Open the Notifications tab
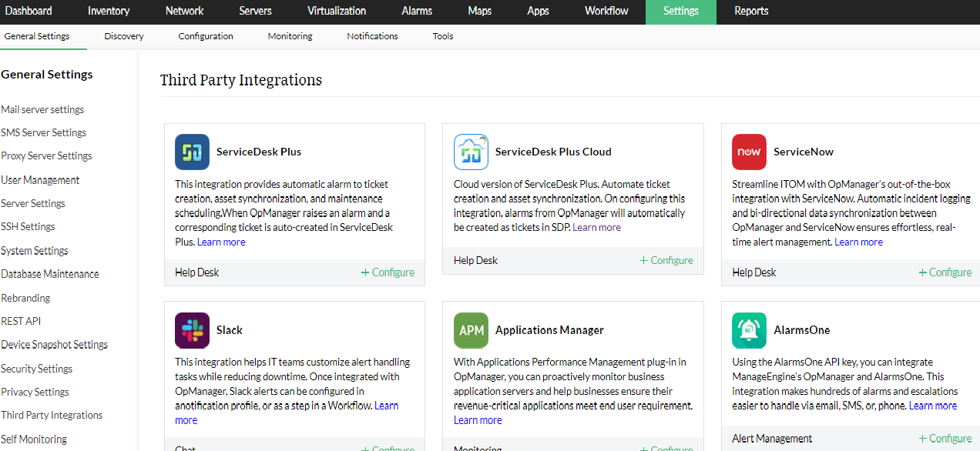The height and width of the screenshot is (451, 980). (x=372, y=36)
